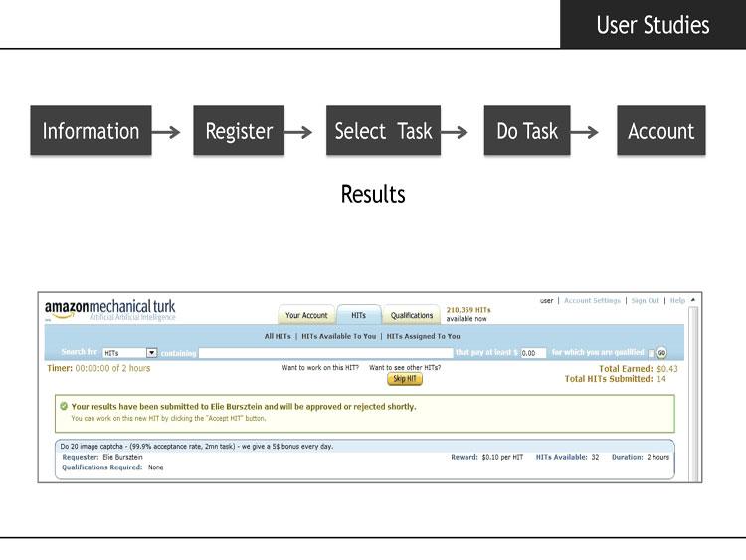This screenshot has width=746, height=560.
Task: Click the 'Do 20 image captcha' HIT title
Action: [196, 446]
